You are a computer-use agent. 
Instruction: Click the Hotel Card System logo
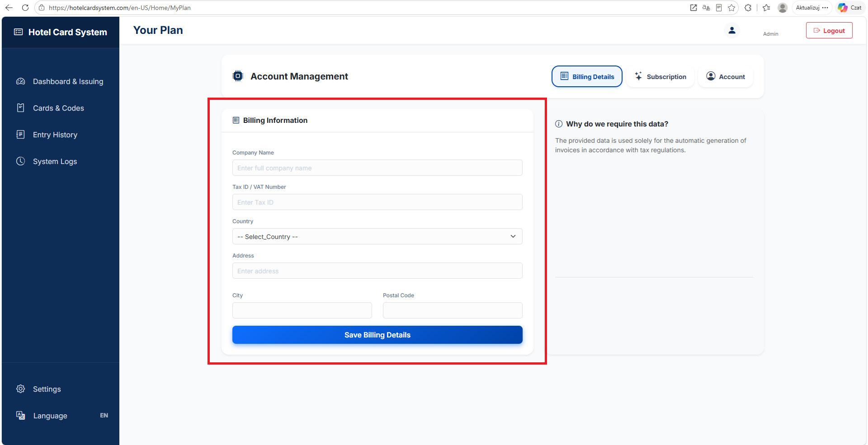[x=61, y=32]
